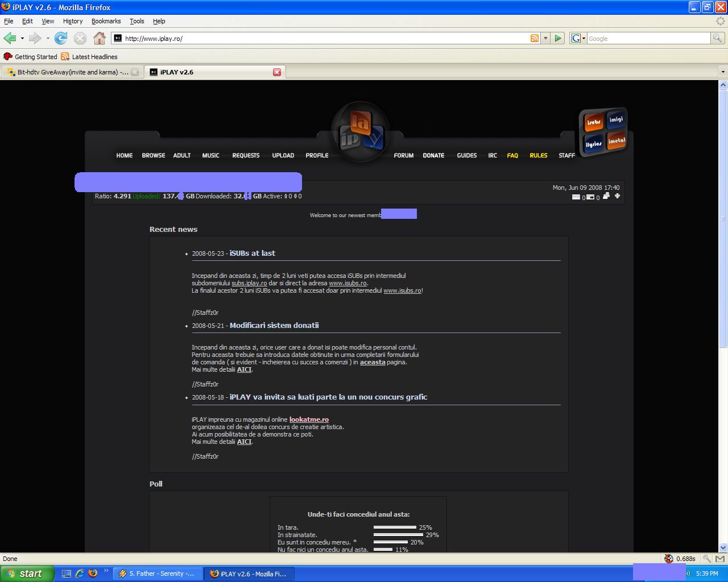The image size is (728, 582).
Task: Visit the FORUM link
Action: (404, 155)
